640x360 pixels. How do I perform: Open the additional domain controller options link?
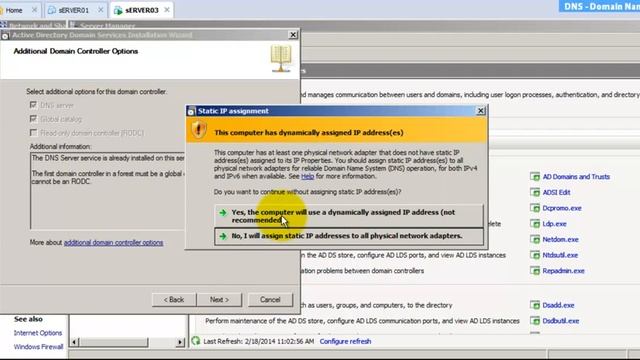click(113, 242)
